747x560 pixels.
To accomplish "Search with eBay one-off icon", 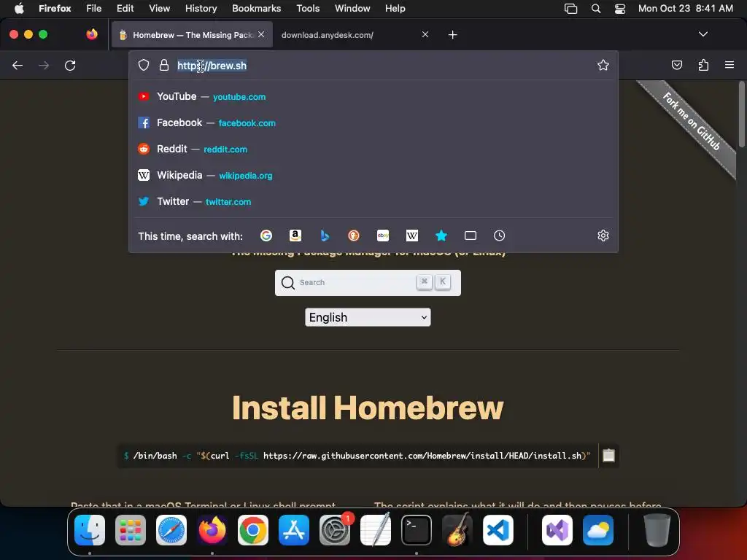I will pyautogui.click(x=383, y=236).
